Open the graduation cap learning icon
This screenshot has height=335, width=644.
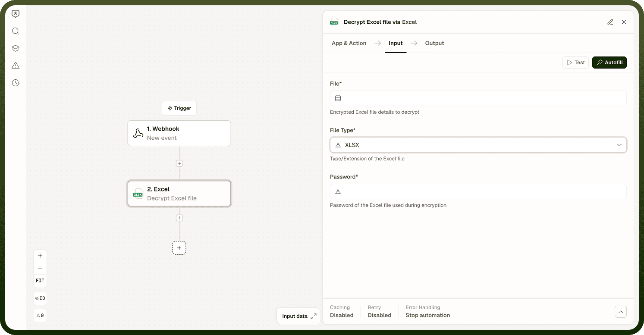(16, 48)
